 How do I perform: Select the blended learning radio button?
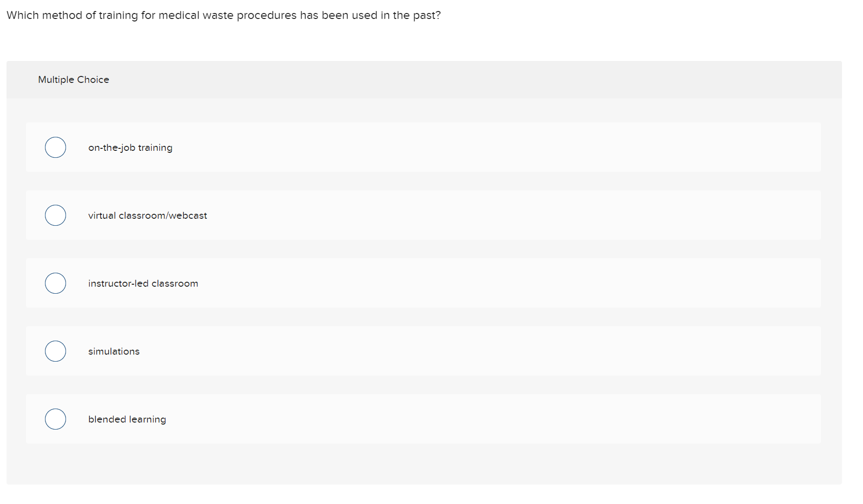(x=55, y=419)
